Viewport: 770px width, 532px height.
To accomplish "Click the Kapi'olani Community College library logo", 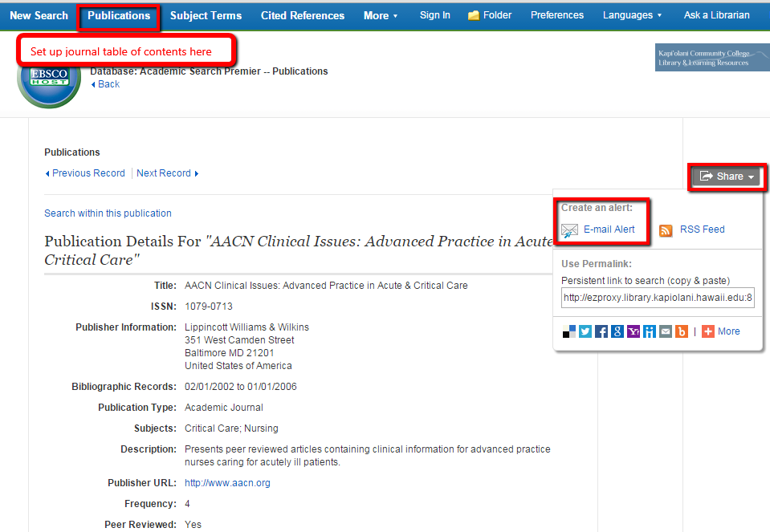I will [x=712, y=58].
